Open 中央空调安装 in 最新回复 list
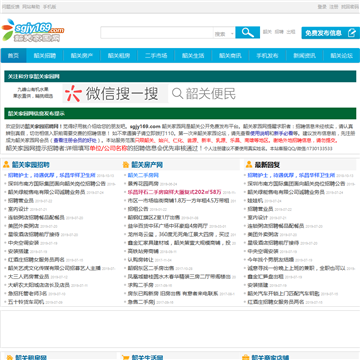The width and height of the screenshot is (360, 360). pyautogui.click(x=263, y=251)
